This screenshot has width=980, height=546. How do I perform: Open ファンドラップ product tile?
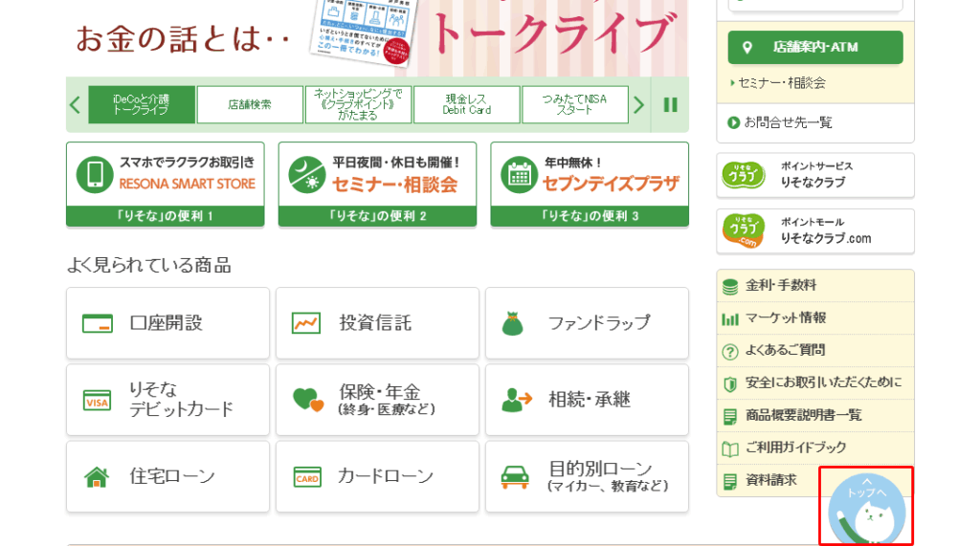[x=587, y=323]
